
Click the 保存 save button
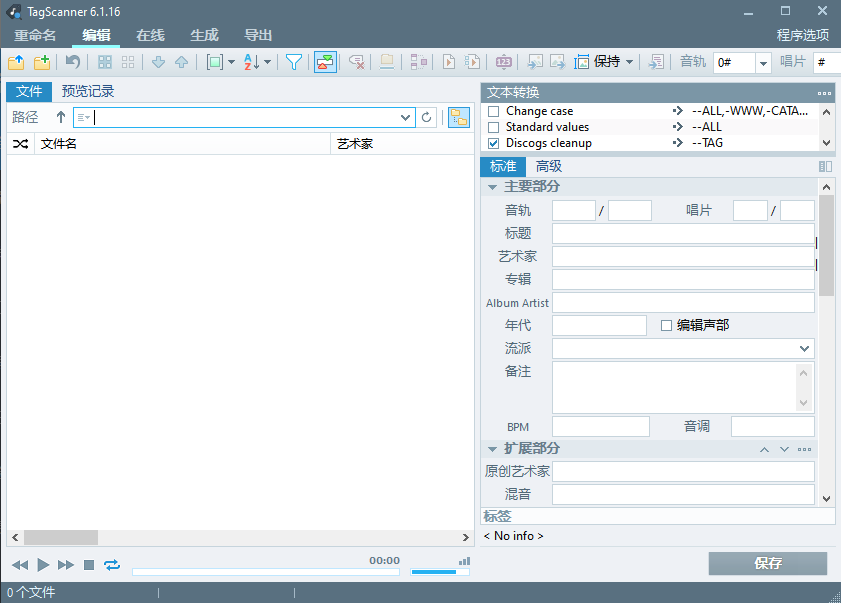(x=768, y=564)
